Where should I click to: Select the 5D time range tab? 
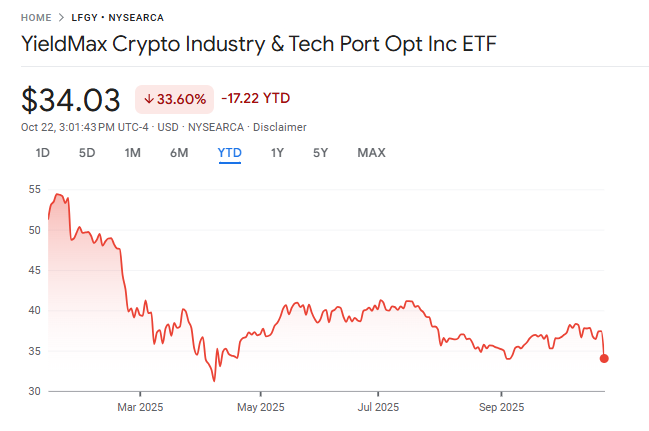click(87, 153)
